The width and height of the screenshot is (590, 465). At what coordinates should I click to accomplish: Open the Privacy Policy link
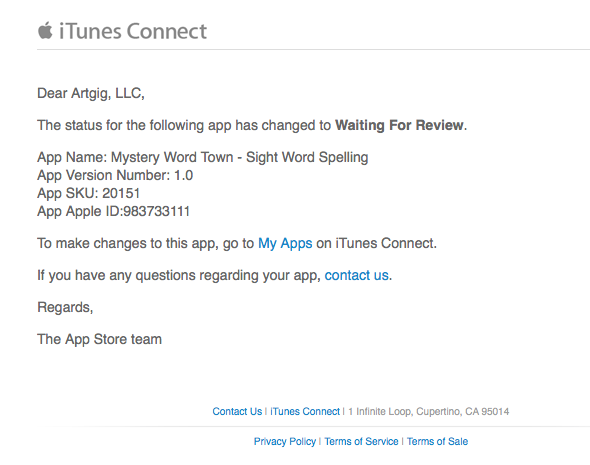[284, 441]
